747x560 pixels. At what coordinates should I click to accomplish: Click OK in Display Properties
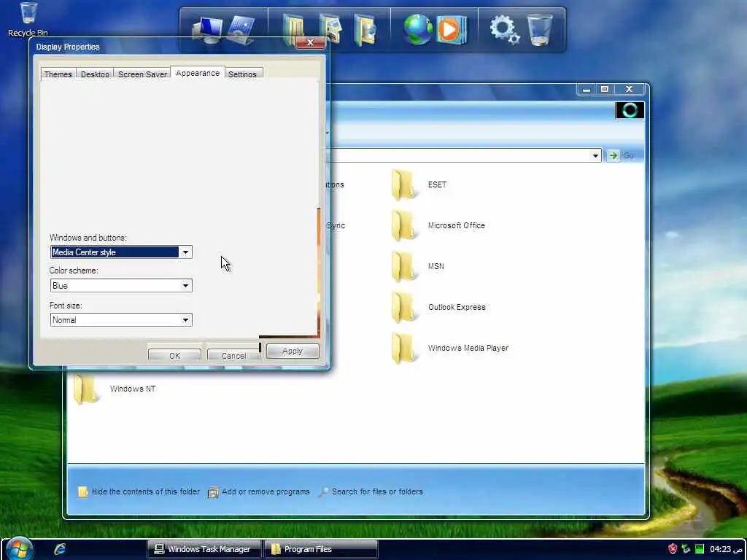point(174,355)
